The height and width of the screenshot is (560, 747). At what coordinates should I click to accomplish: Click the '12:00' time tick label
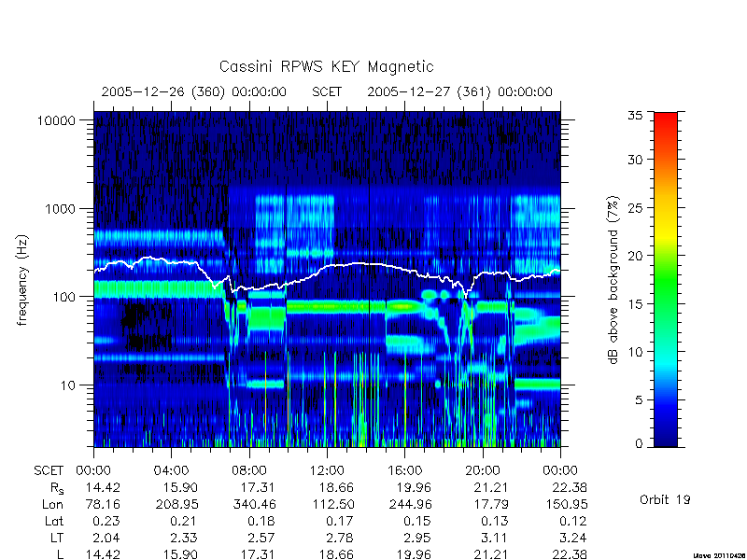327,471
